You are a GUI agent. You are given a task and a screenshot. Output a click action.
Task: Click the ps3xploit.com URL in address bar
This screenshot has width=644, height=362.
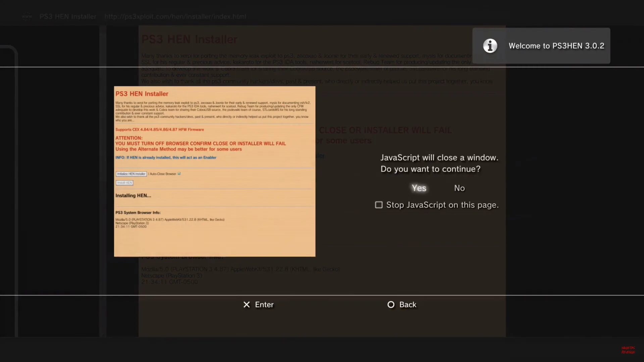[175, 16]
